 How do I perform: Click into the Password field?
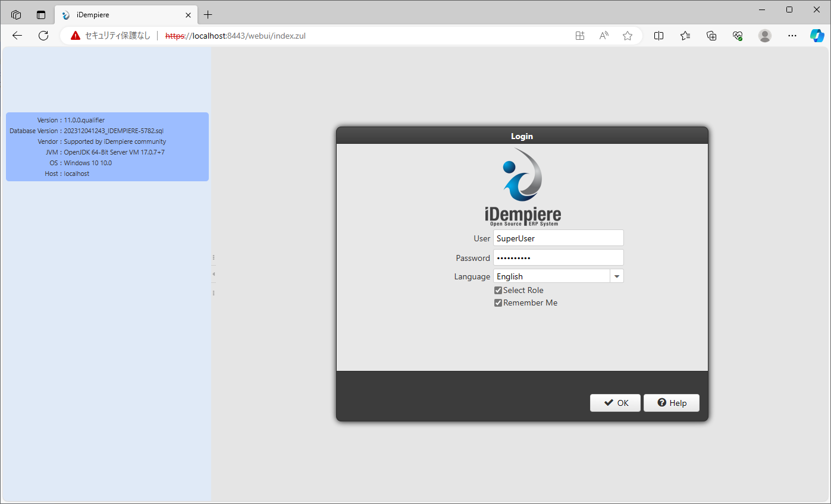point(558,258)
